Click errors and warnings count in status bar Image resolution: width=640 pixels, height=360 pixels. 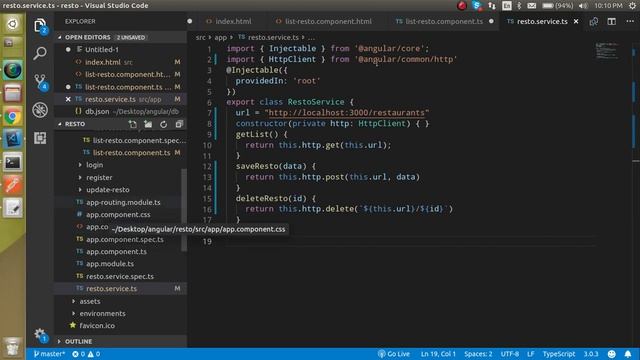point(86,354)
